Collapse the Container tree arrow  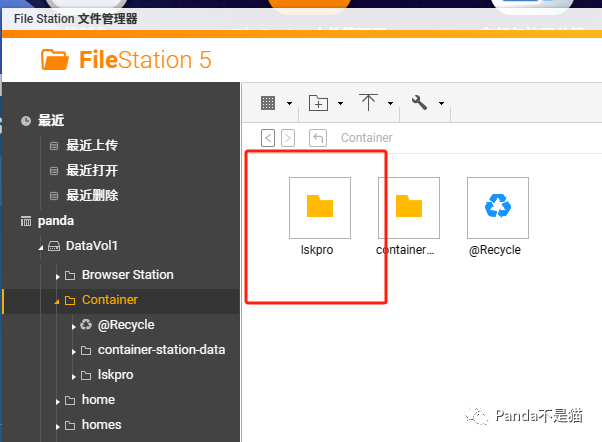pyautogui.click(x=57, y=302)
